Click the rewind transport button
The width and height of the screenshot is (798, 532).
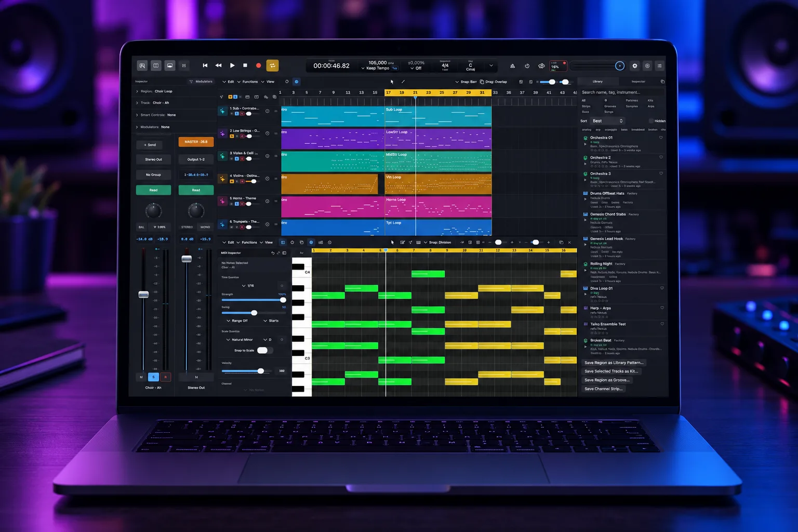[219, 65]
